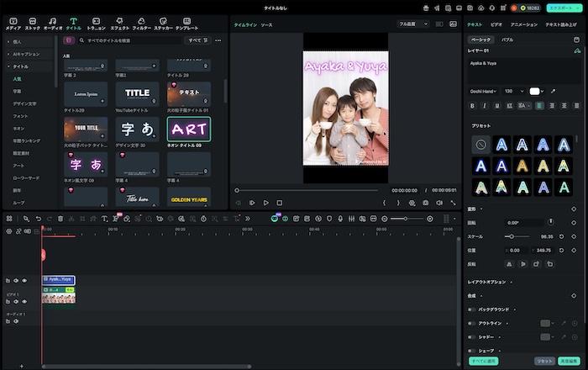Click the trash delete icon in timeline toolbar
The height and width of the screenshot is (370, 588).
[x=60, y=219]
